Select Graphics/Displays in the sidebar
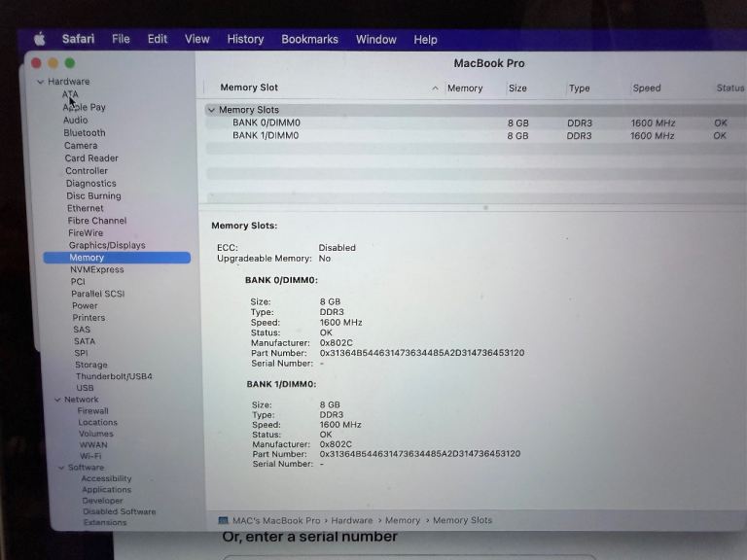This screenshot has height=560, width=747. [107, 245]
